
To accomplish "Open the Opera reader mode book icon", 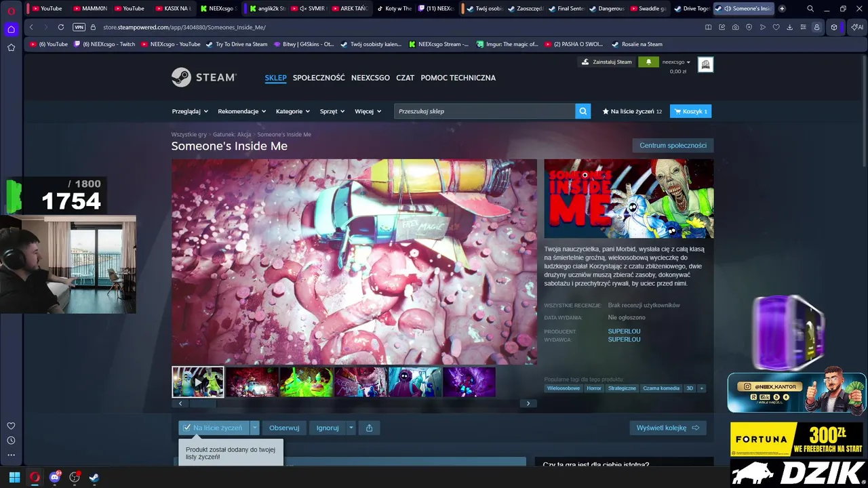I will pyautogui.click(x=709, y=27).
